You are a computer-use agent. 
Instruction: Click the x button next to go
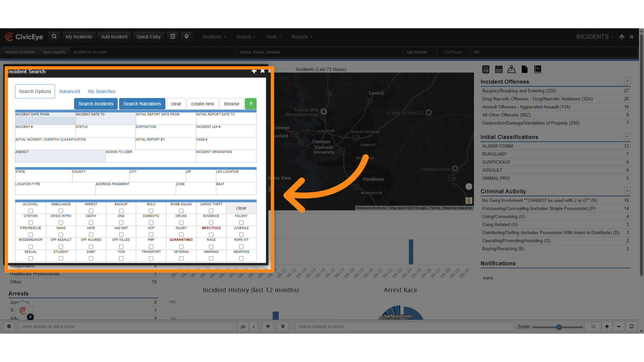pos(254,326)
